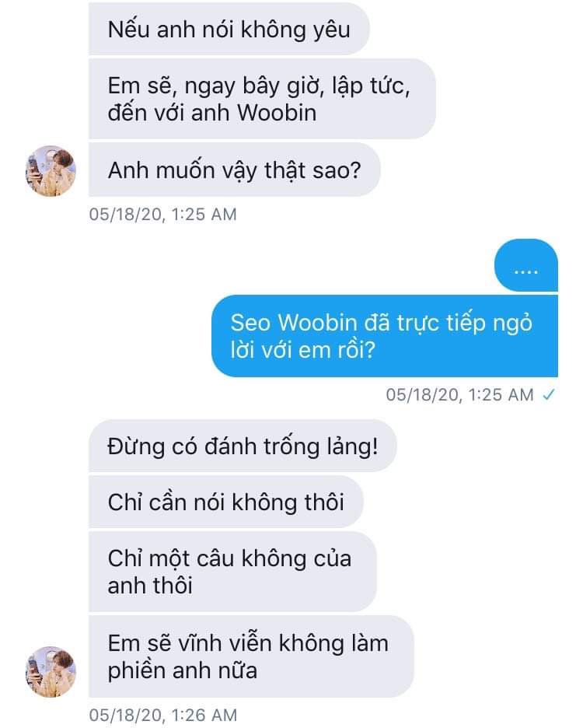Select message 'Em sẽ vĩnh viễn không làm phiền'
583x728 pixels.
250,656
